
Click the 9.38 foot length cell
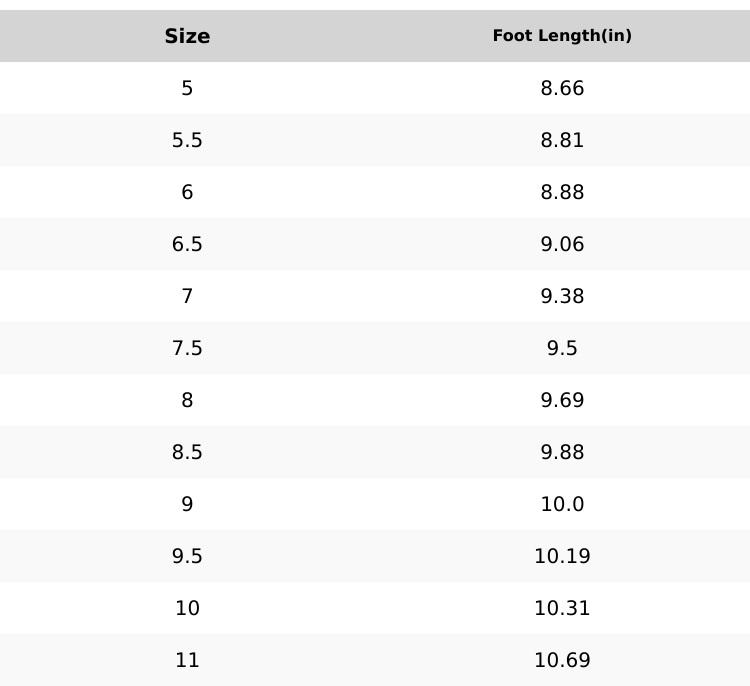tap(562, 296)
